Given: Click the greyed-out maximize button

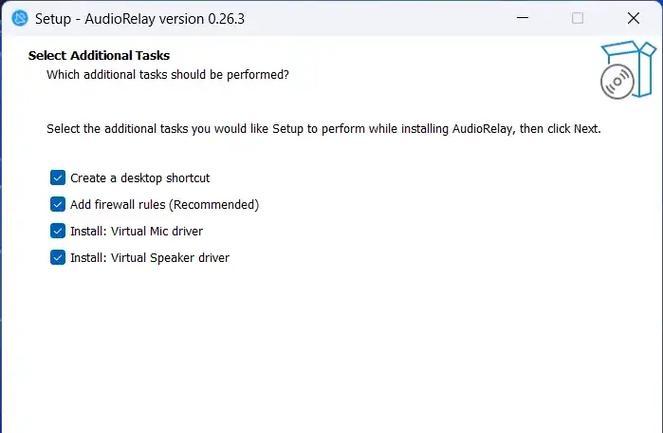Looking at the screenshot, I should pyautogui.click(x=578, y=18).
